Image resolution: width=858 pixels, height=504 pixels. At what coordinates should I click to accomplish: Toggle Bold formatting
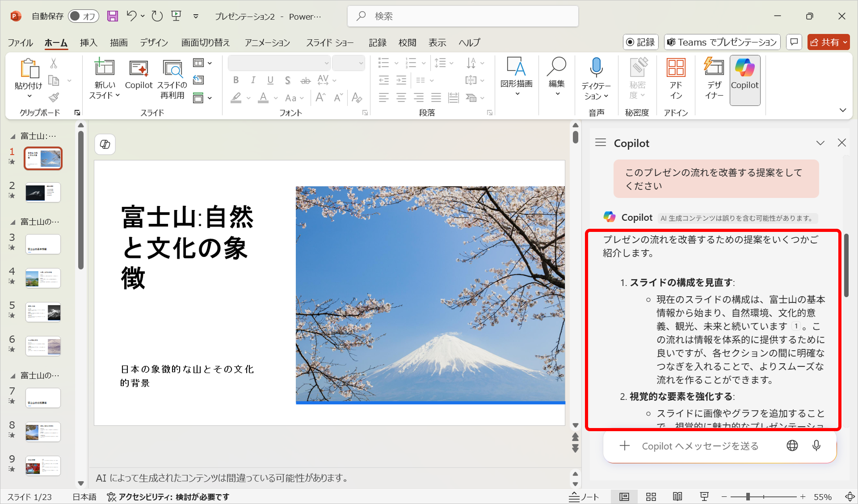[x=236, y=80]
